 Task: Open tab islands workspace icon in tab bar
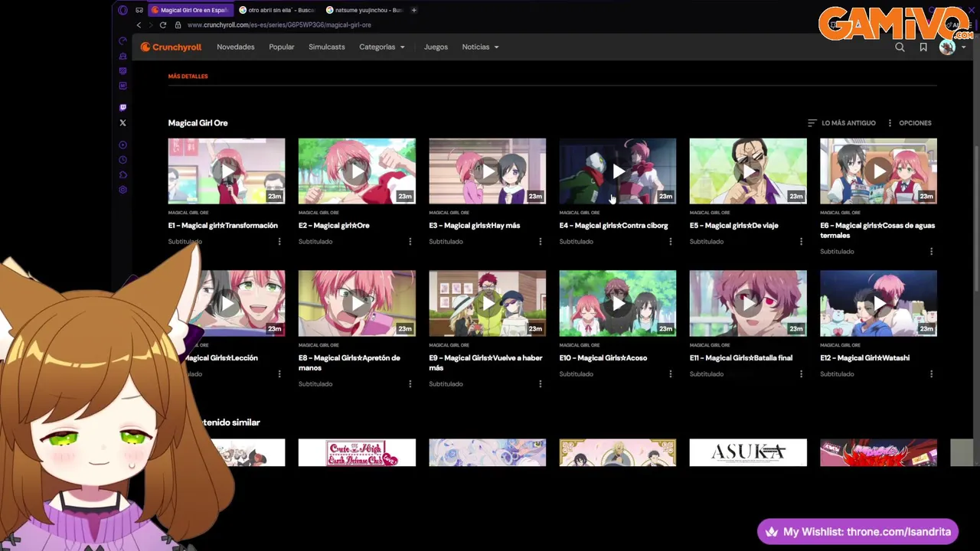[x=139, y=10]
